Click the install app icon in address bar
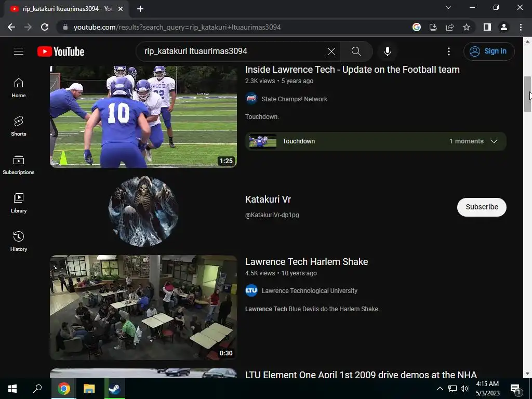 click(433, 27)
